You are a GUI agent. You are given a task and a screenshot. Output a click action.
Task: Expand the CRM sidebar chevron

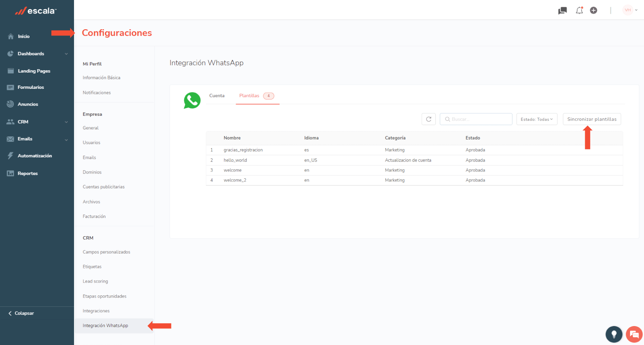point(66,122)
